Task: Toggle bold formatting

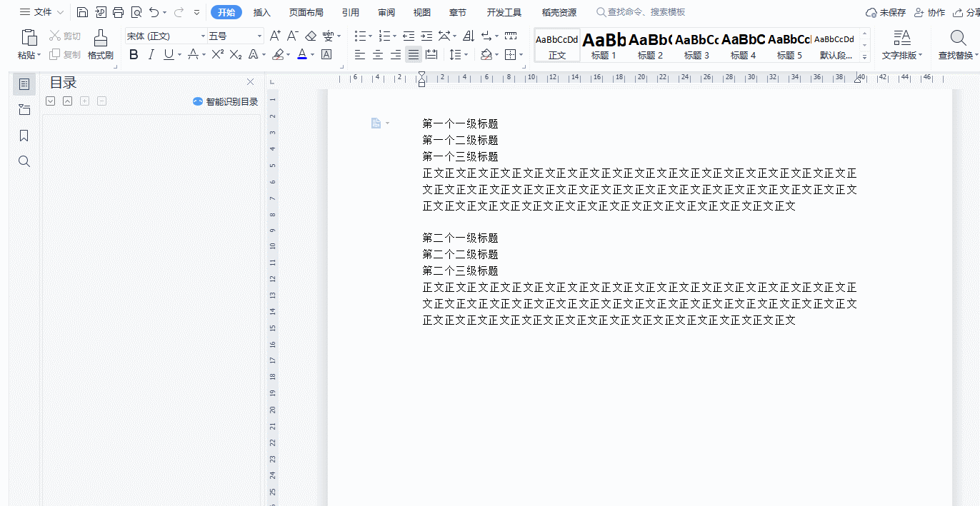Action: tap(134, 54)
